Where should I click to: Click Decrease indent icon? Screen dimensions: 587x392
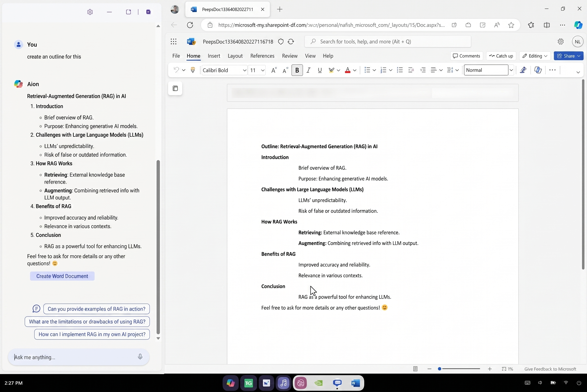[x=411, y=70]
